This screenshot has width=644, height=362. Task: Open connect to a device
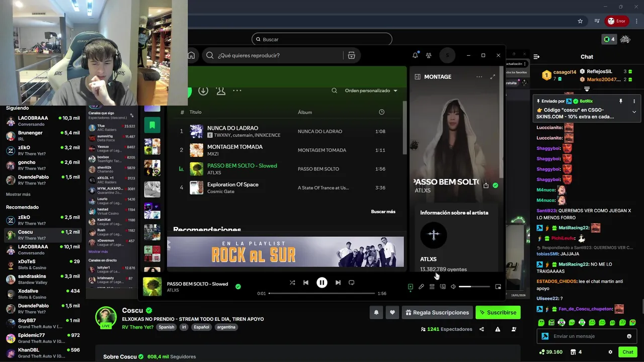pos(443,287)
